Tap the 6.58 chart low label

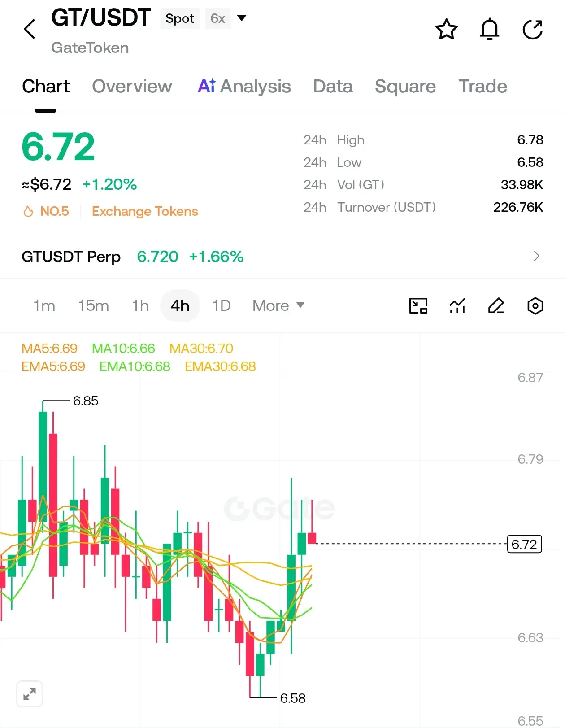pyautogui.click(x=293, y=698)
